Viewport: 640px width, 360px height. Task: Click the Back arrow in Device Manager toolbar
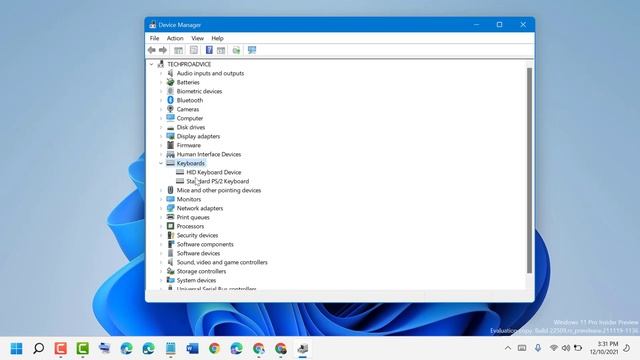[x=152, y=50]
